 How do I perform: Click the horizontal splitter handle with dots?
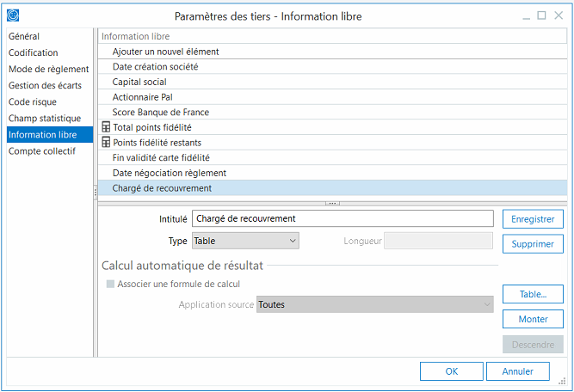[x=332, y=203]
